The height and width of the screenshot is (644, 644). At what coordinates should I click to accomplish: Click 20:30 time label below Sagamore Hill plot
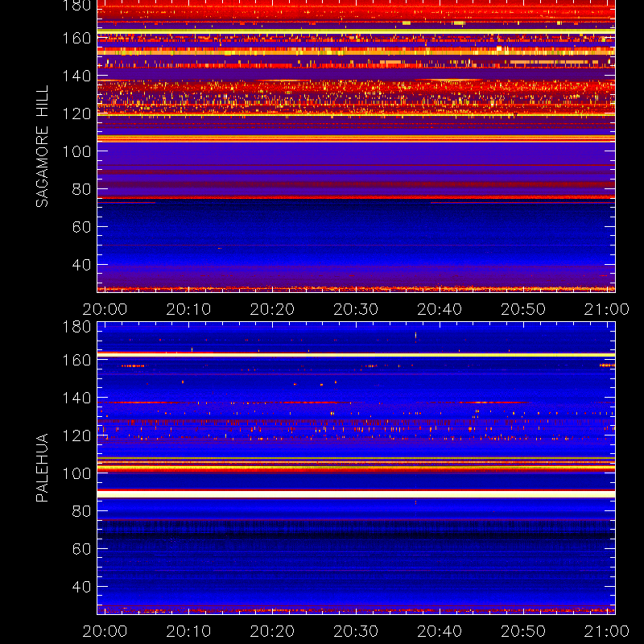[356, 309]
